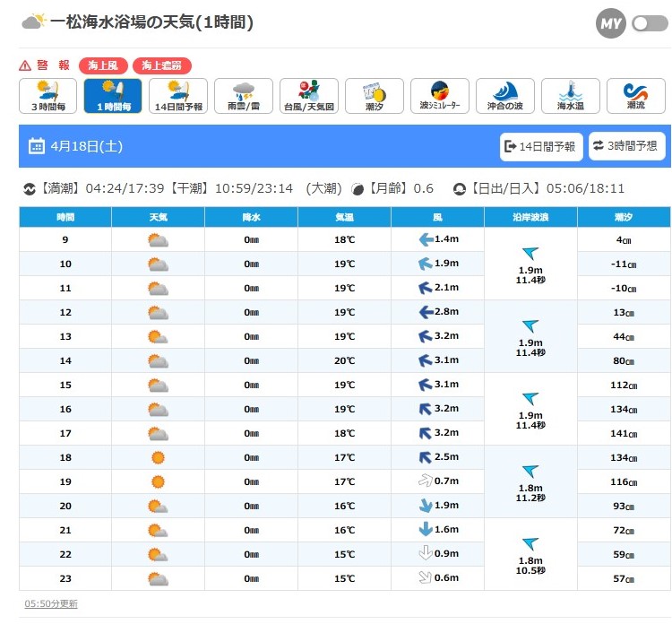
Task: Switch to 3時間予想 in blue bar
Action: pyautogui.click(x=626, y=146)
